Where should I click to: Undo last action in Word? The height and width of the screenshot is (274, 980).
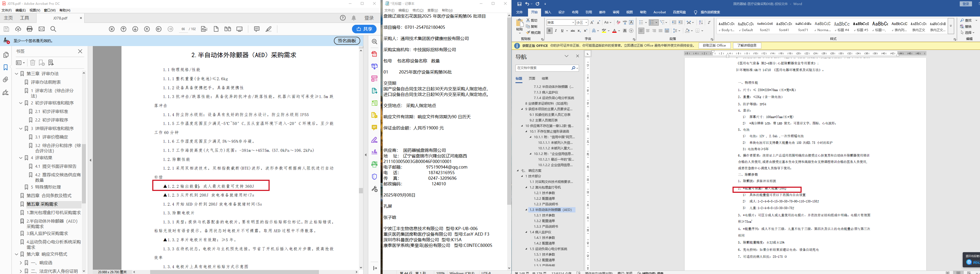coord(527,4)
